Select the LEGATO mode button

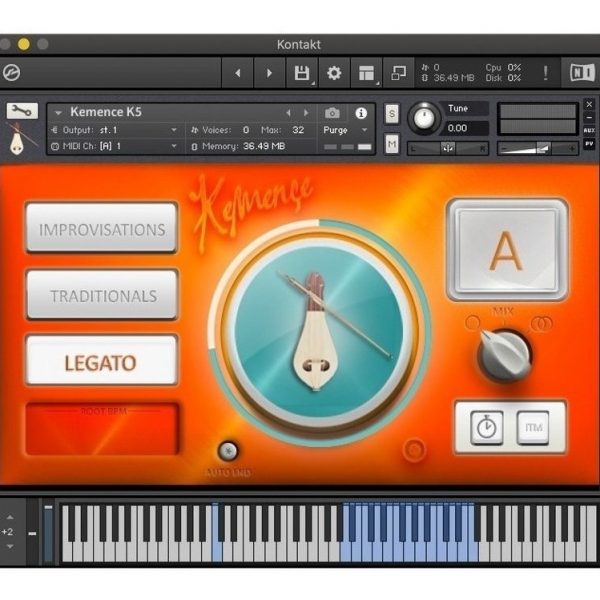(102, 360)
